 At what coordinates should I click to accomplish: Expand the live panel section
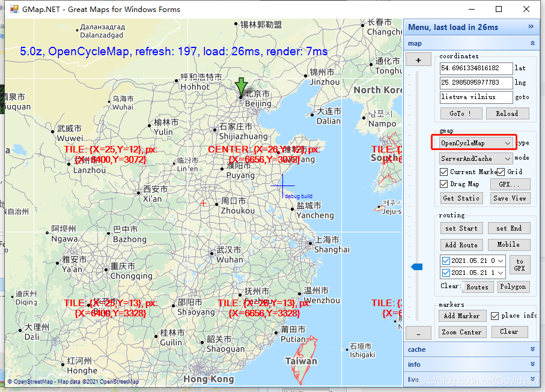pyautogui.click(x=532, y=379)
